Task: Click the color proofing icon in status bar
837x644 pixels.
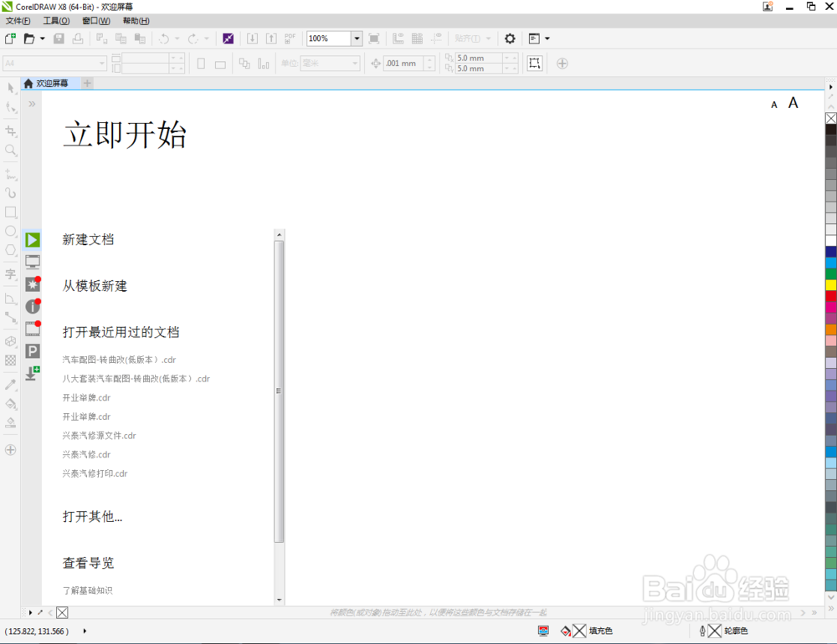Action: click(543, 631)
